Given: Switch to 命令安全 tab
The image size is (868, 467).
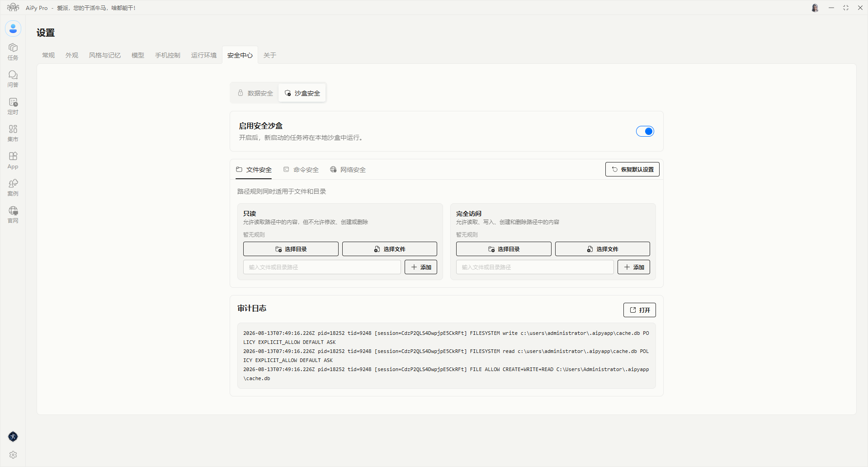Looking at the screenshot, I should pos(301,170).
